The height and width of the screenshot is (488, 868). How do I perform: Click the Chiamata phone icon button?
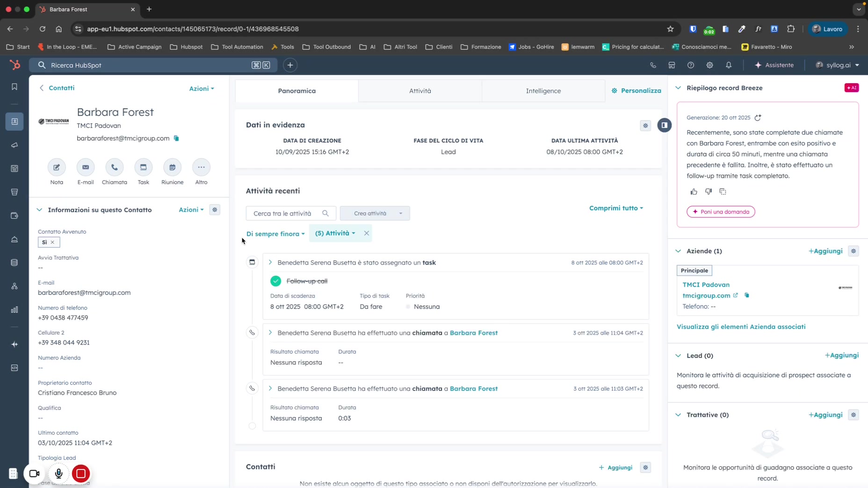114,167
